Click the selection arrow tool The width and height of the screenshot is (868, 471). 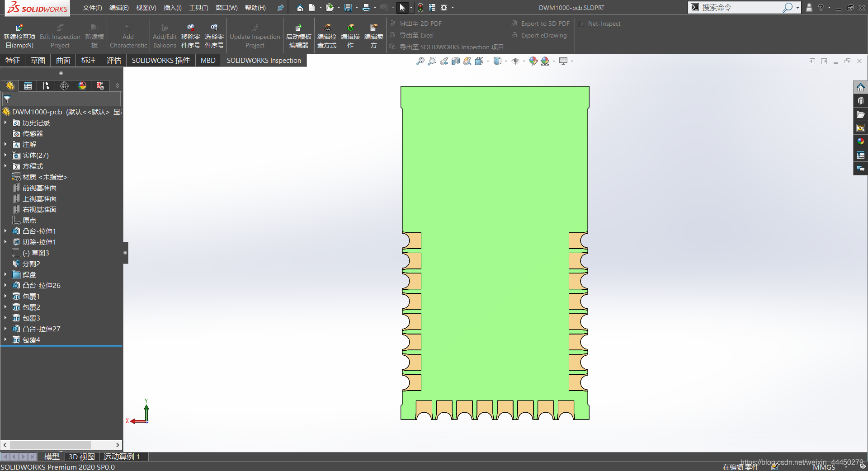402,8
